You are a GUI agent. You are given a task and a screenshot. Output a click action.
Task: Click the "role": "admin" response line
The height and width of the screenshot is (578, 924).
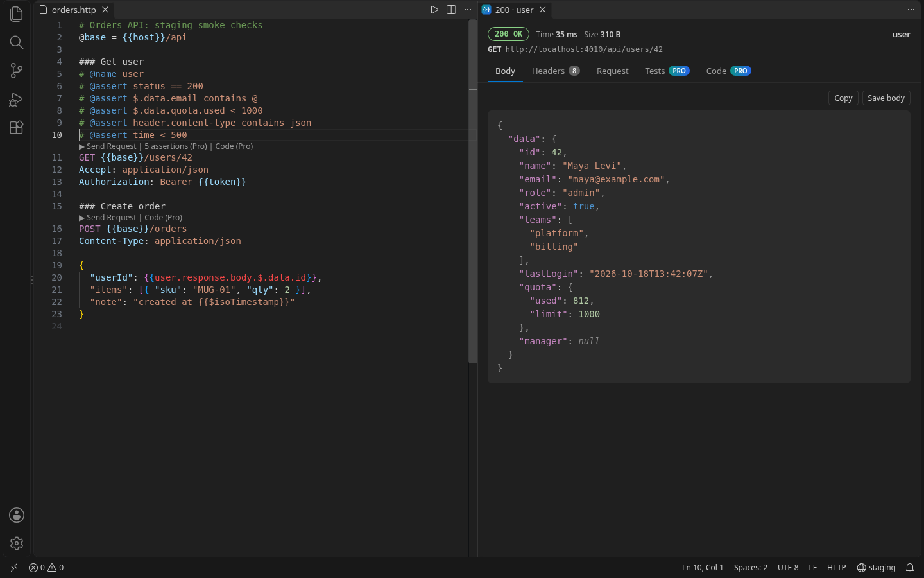pos(562,193)
